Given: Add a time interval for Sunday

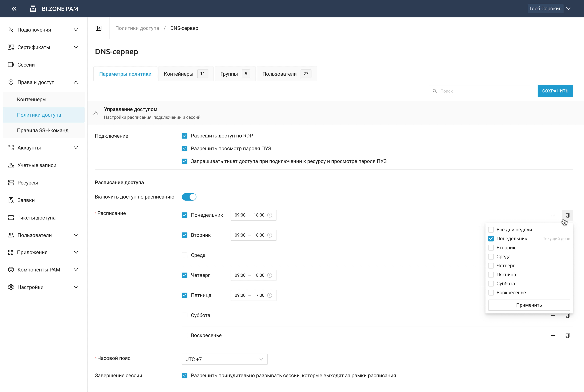Looking at the screenshot, I should tap(553, 335).
